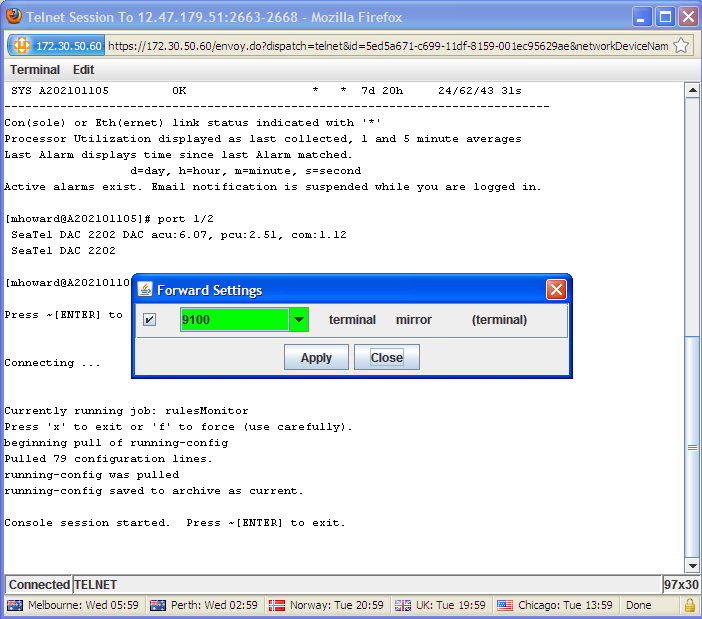The image size is (702, 619).
Task: Click the site identity icon 172.30.50.60
Action: (56, 46)
